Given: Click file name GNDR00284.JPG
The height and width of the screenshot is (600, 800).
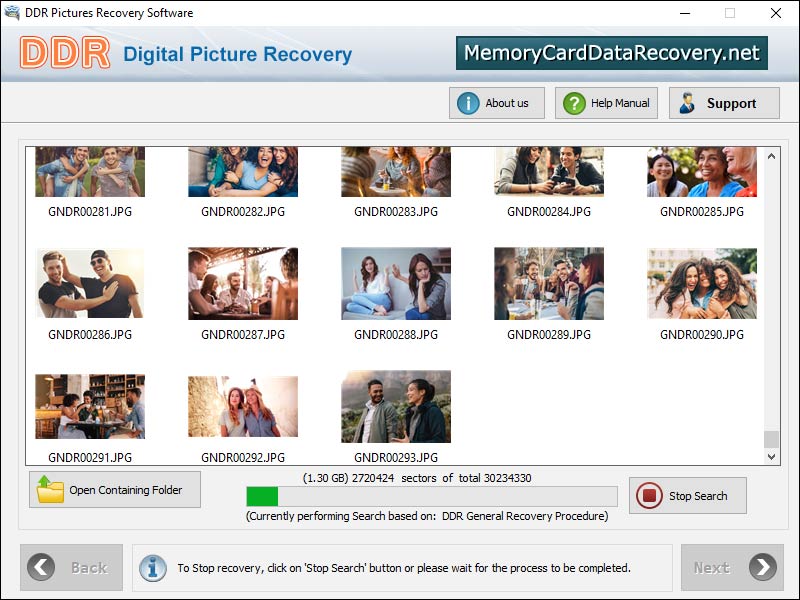Looking at the screenshot, I should 549,211.
